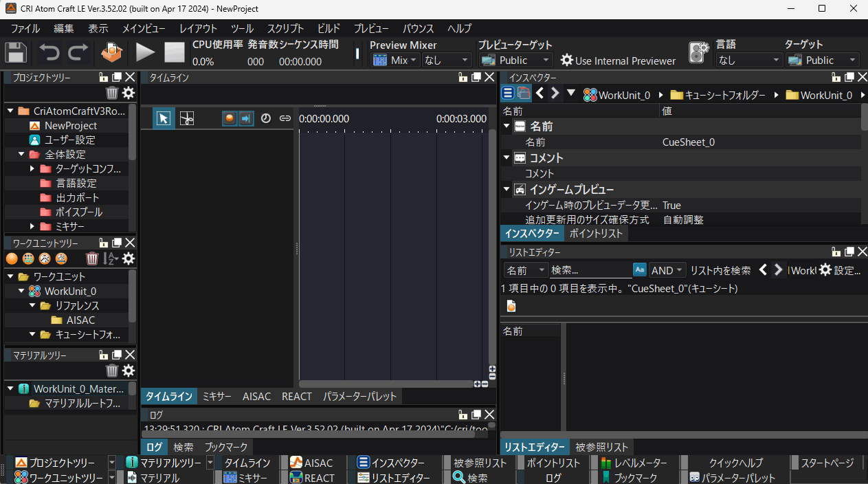Image resolution: width=868 pixels, height=484 pixels.
Task: Open Inspector history dropdown triangle
Action: click(571, 93)
